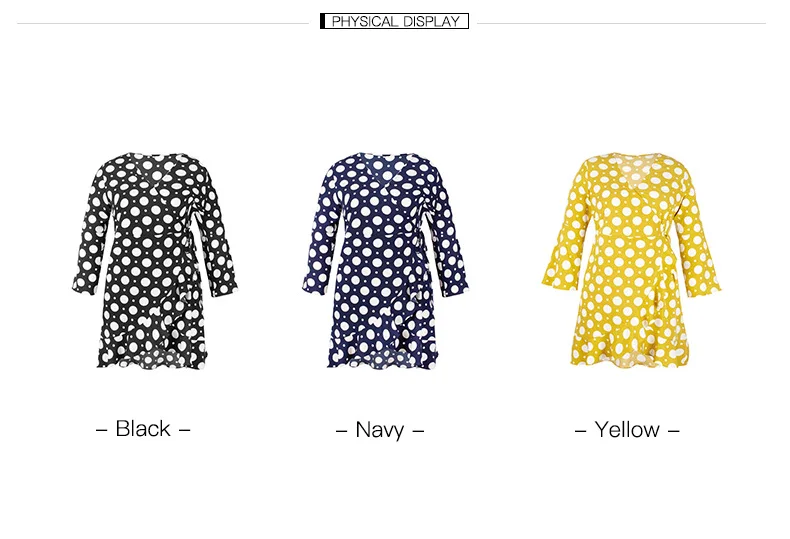The width and height of the screenshot is (790, 539).
Task: Click the Navy color label
Action: 379,430
